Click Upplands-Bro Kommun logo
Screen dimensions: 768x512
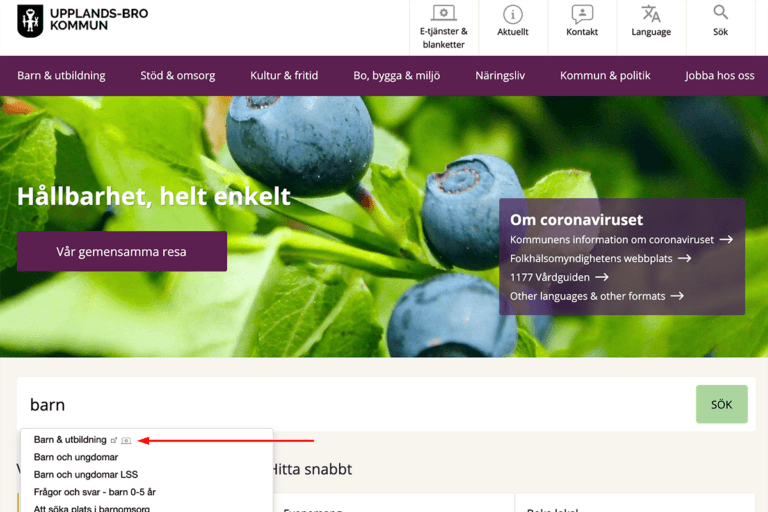[x=82, y=21]
